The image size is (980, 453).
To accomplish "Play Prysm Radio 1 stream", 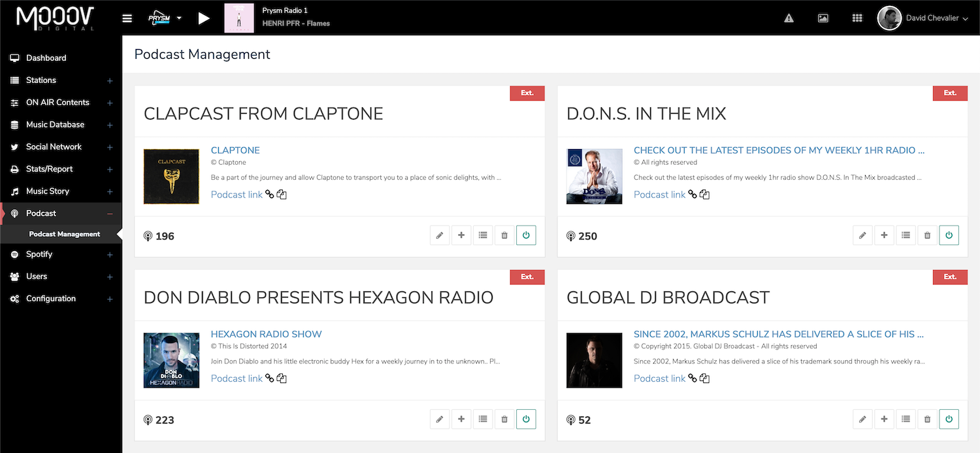I will coord(204,18).
